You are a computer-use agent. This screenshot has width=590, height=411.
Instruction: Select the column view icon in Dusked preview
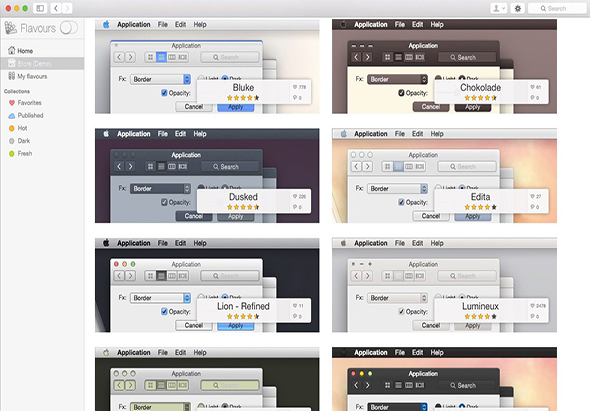pyautogui.click(x=172, y=166)
